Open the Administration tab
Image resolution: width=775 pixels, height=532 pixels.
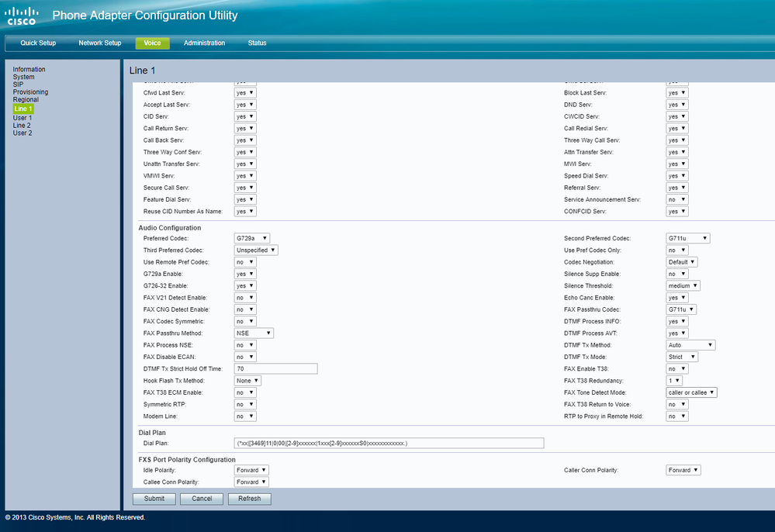tap(204, 43)
